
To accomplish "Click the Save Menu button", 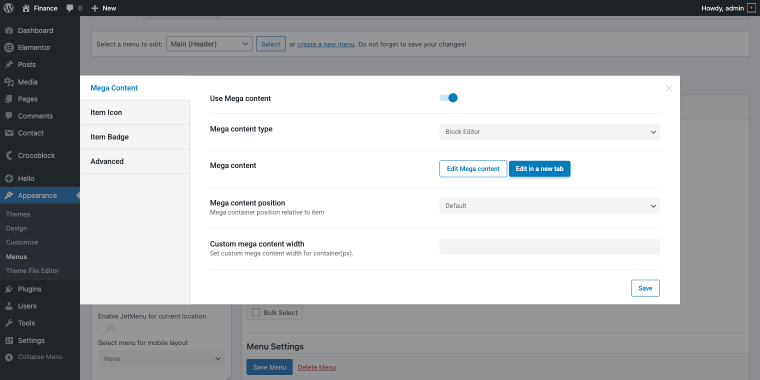I will point(269,367).
